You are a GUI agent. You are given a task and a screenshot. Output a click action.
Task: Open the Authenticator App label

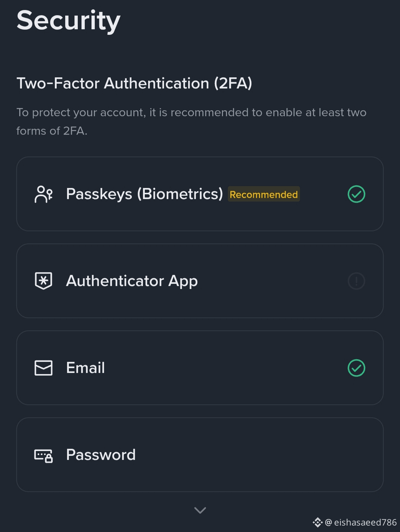[x=131, y=281]
